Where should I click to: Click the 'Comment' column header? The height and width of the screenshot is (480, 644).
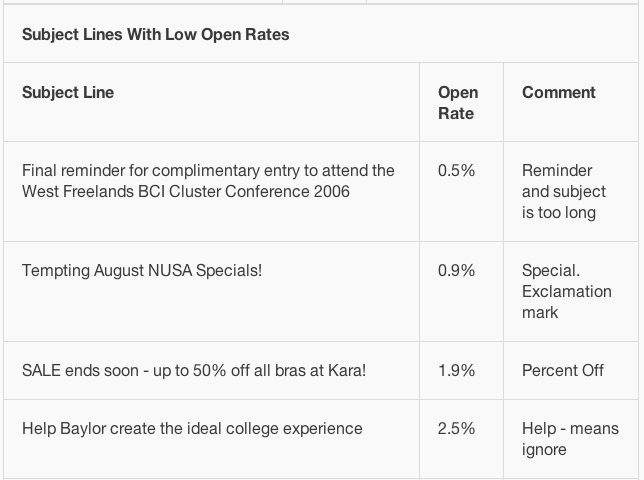point(559,92)
